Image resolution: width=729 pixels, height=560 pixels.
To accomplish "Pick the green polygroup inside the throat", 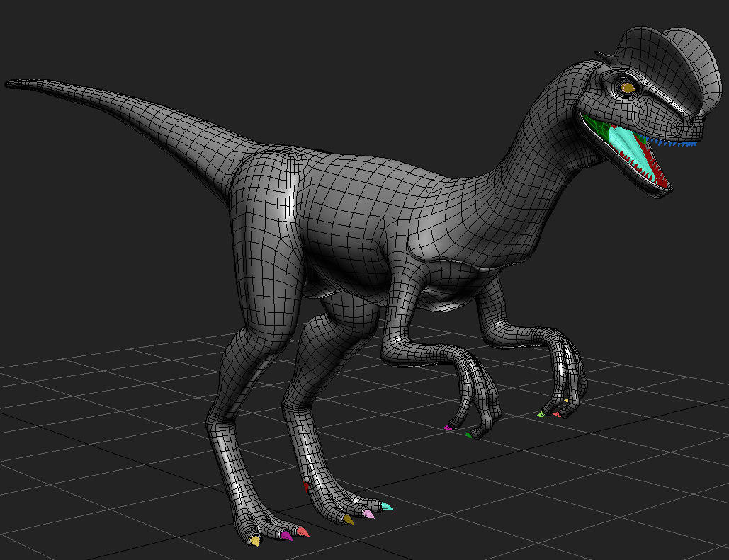I will (597, 127).
